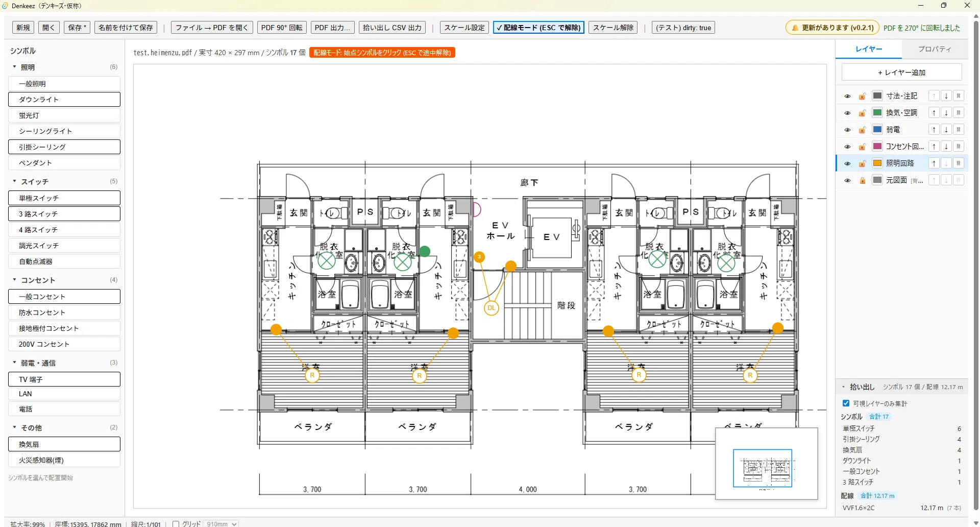Lock the 寸法・注記 layer with padlock icon
980x527 pixels.
pyautogui.click(x=862, y=96)
